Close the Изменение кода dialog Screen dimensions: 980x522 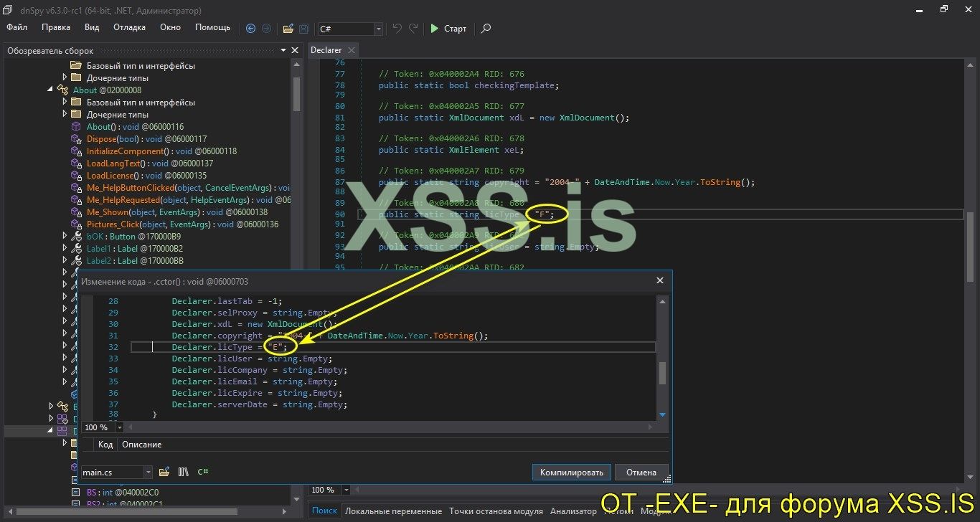coord(660,282)
